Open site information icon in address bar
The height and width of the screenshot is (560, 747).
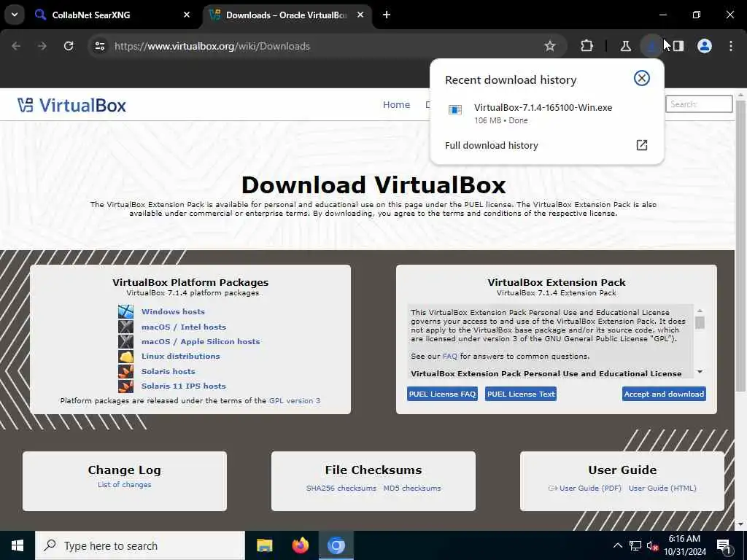pos(99,46)
